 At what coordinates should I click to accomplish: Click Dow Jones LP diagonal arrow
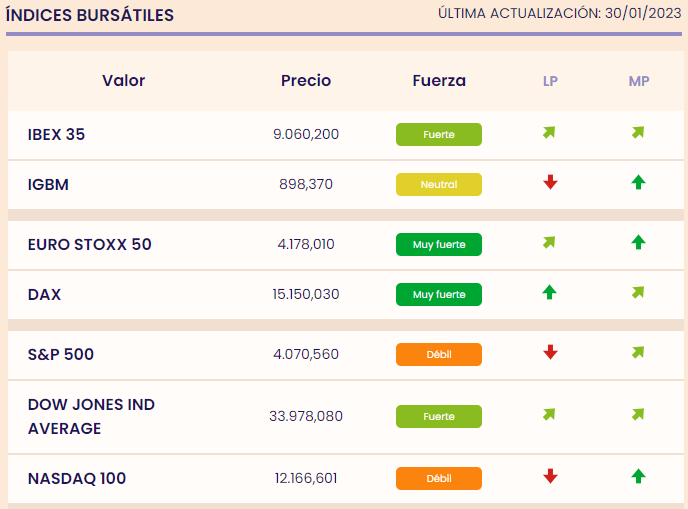point(549,414)
